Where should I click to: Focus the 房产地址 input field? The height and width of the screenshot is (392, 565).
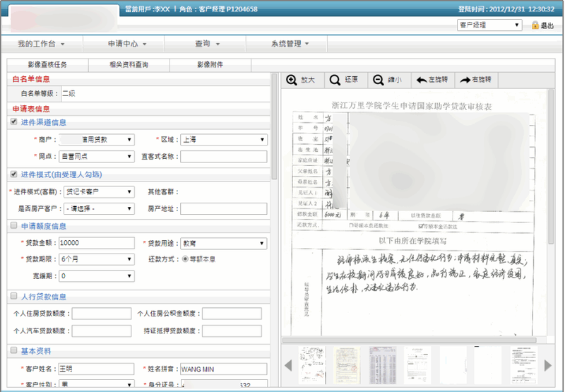coord(224,208)
